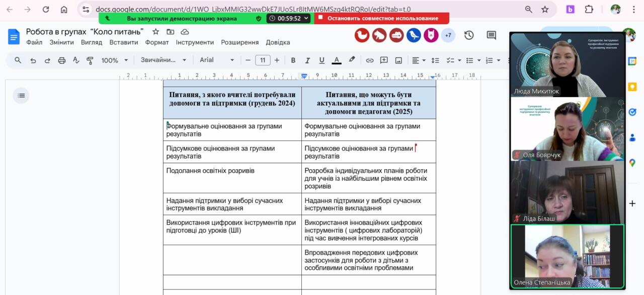
Task: Open the Розширення menu
Action: pos(240,42)
